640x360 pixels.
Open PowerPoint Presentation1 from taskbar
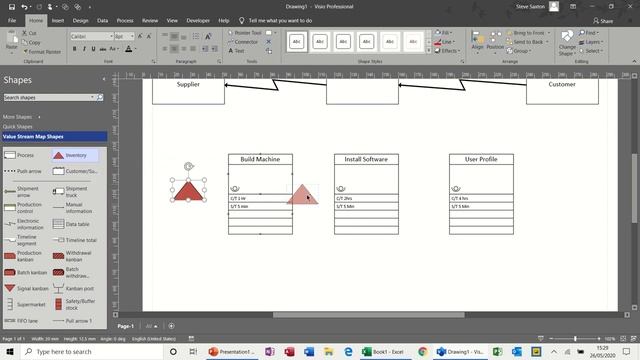click(231, 352)
